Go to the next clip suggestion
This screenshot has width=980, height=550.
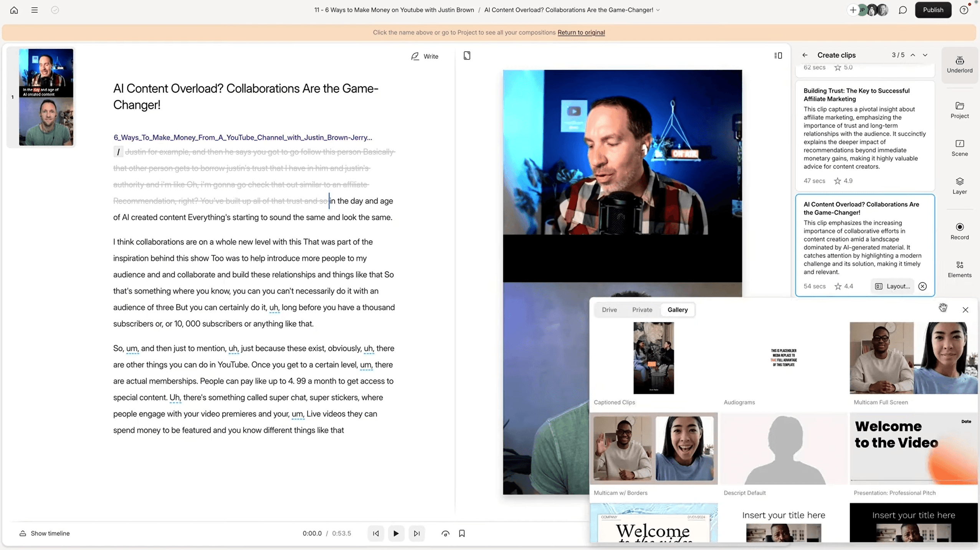click(x=925, y=55)
